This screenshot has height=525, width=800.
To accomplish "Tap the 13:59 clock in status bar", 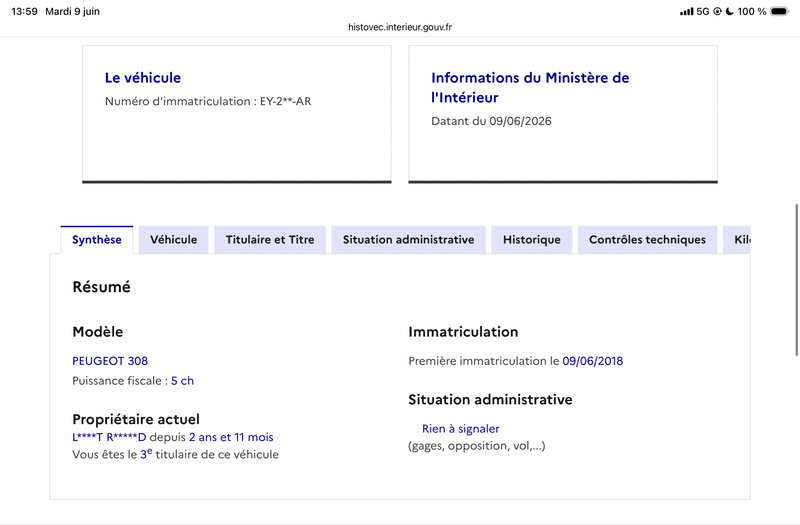I will click(x=24, y=11).
